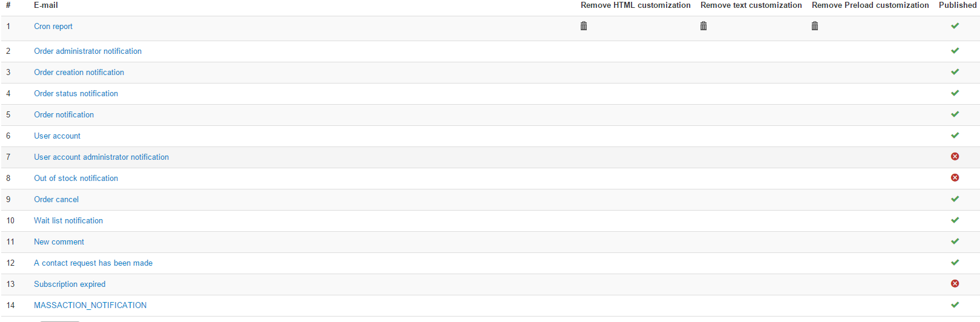Image resolution: width=980 pixels, height=322 pixels.
Task: Unpublish the Cron report email
Action: coord(955,26)
